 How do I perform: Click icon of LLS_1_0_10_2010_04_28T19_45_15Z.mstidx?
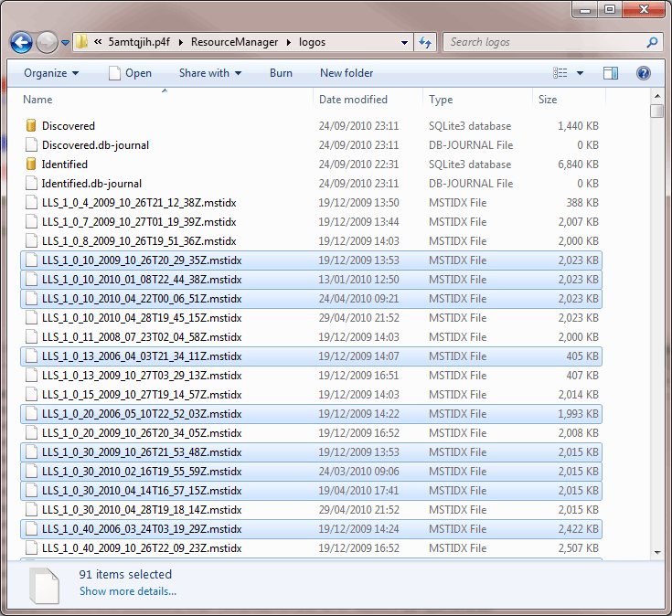click(x=31, y=318)
